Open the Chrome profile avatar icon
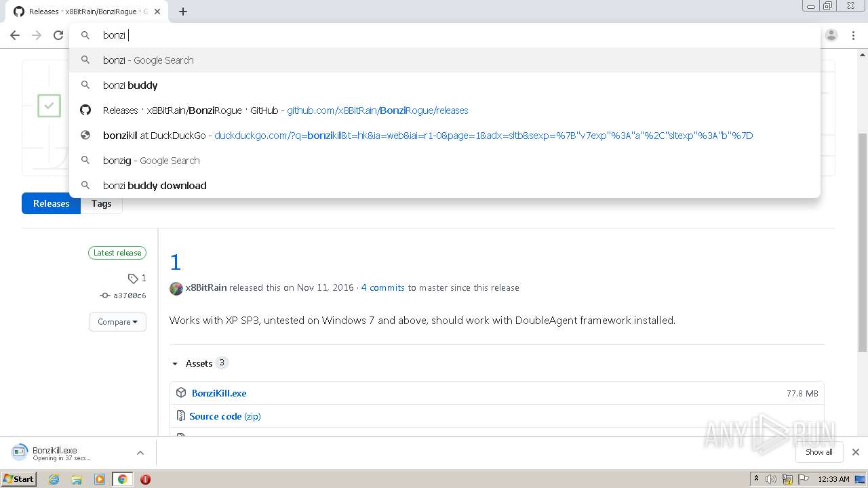 (x=831, y=35)
